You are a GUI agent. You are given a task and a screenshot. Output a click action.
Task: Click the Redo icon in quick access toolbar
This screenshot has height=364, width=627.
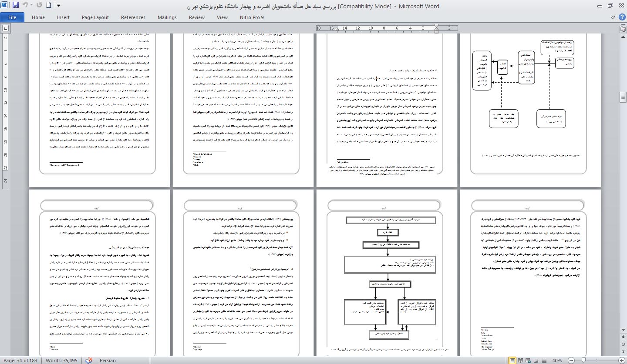coord(40,6)
